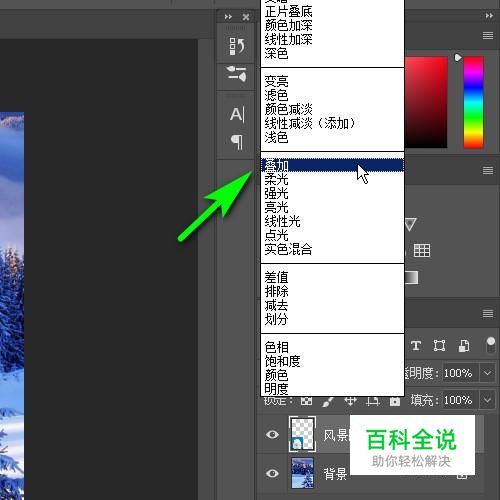The height and width of the screenshot is (500, 500).
Task: Click the rainbow hue slider bar
Action: (x=473, y=102)
